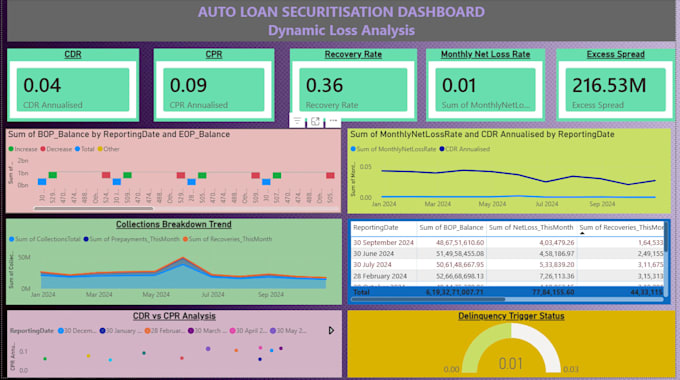Select Sum of Recoveries_ThisMonth legend entry
This screenshot has height=380, width=680.
click(227, 239)
